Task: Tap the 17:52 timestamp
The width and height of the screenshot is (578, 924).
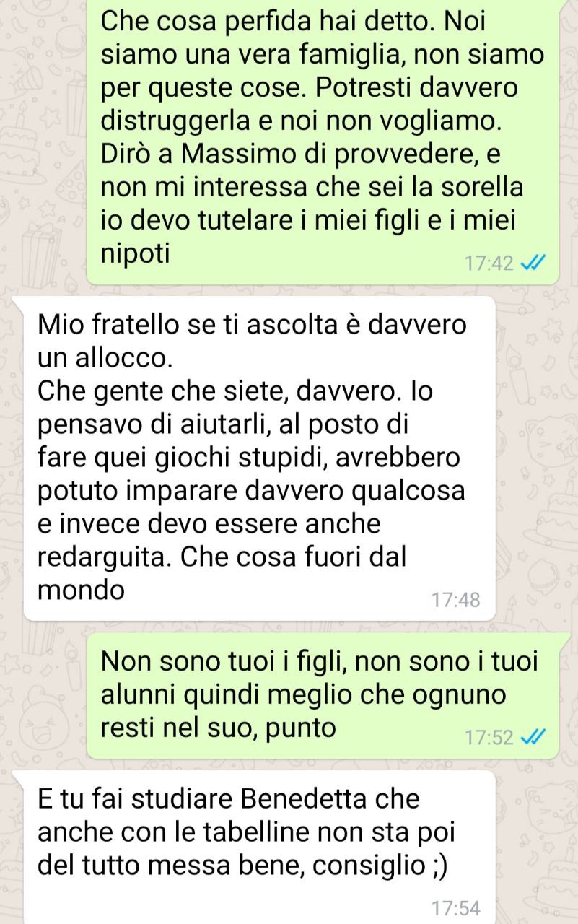Action: [490, 738]
